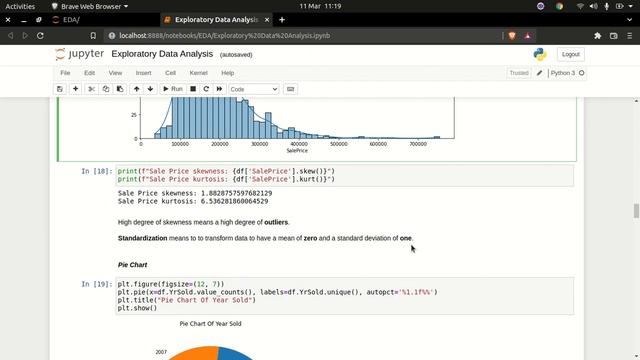The height and width of the screenshot is (360, 640).
Task: Click the microphone icon in system tray
Action: tap(607, 6)
